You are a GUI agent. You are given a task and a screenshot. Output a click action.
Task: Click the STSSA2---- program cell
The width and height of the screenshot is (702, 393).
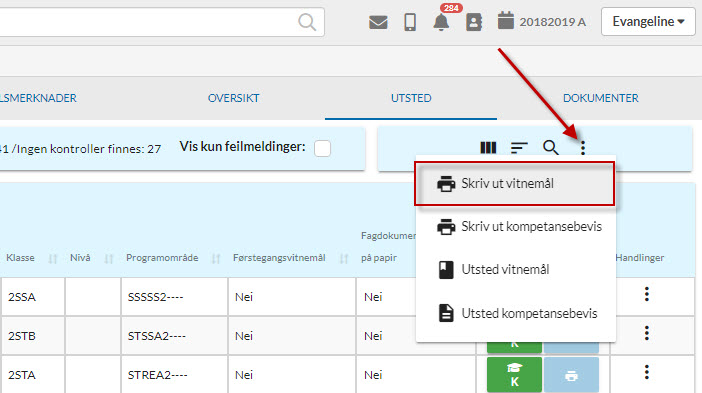point(174,336)
